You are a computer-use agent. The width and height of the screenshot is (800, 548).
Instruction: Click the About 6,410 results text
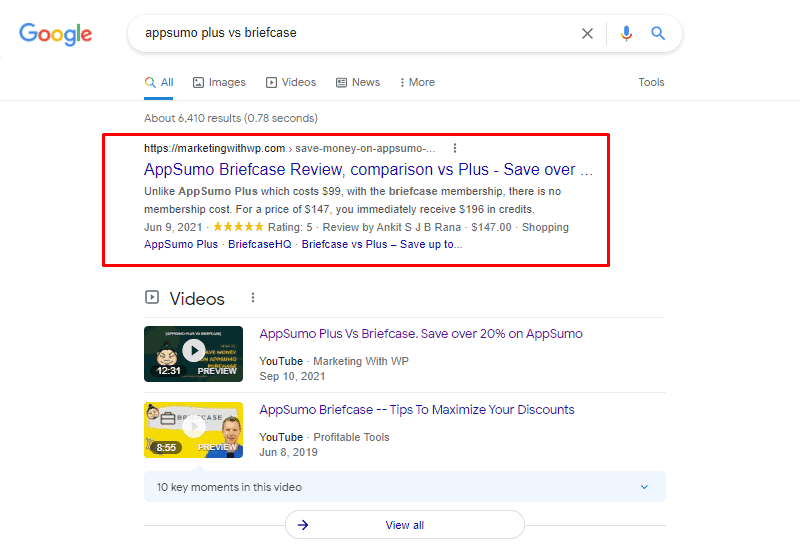pyautogui.click(x=231, y=118)
